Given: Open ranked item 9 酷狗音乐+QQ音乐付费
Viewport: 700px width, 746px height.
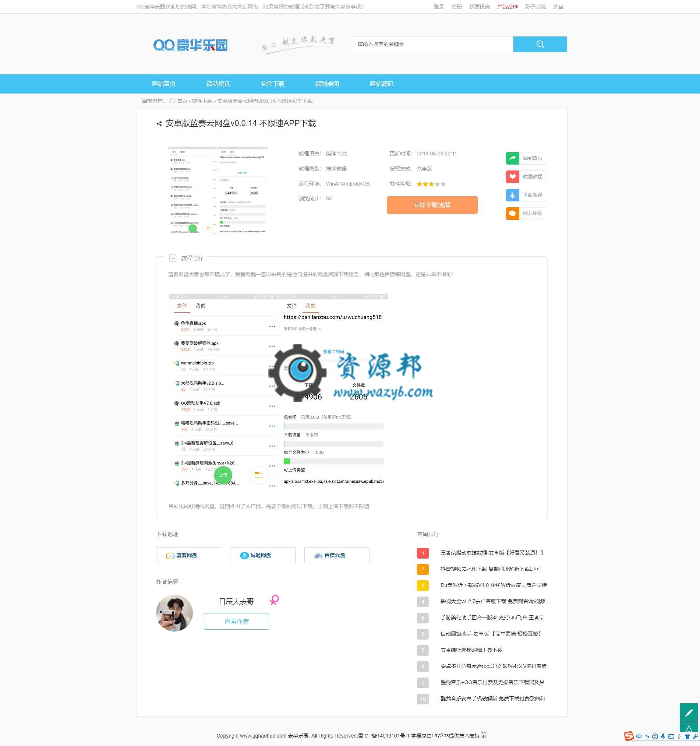Looking at the screenshot, I should 492,682.
